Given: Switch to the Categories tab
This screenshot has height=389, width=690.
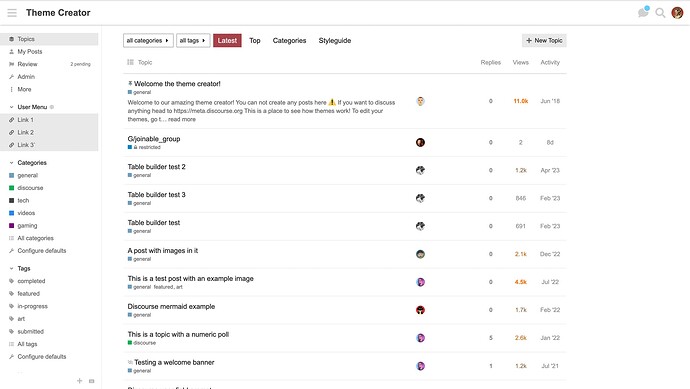Looking at the screenshot, I should (x=289, y=40).
